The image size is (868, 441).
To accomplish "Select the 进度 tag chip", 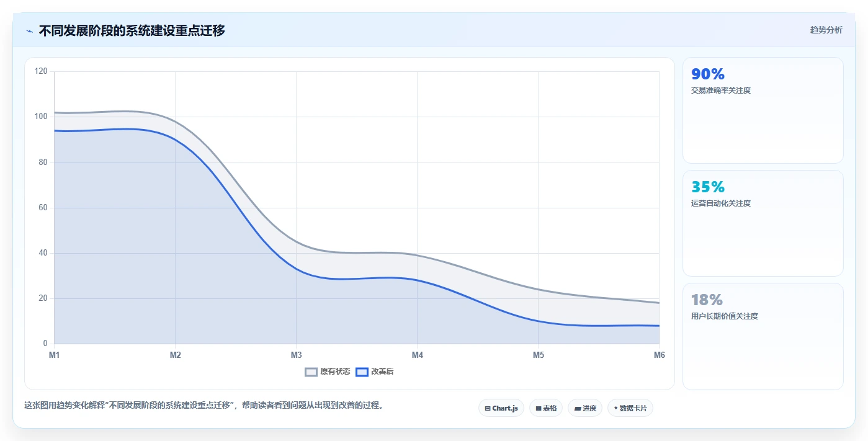I will 585,408.
